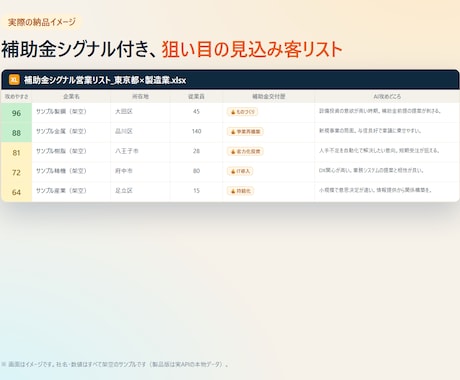The image size is (460, 380).
Task: Click the 実際の納品イメージ pill label
Action: coord(42,22)
